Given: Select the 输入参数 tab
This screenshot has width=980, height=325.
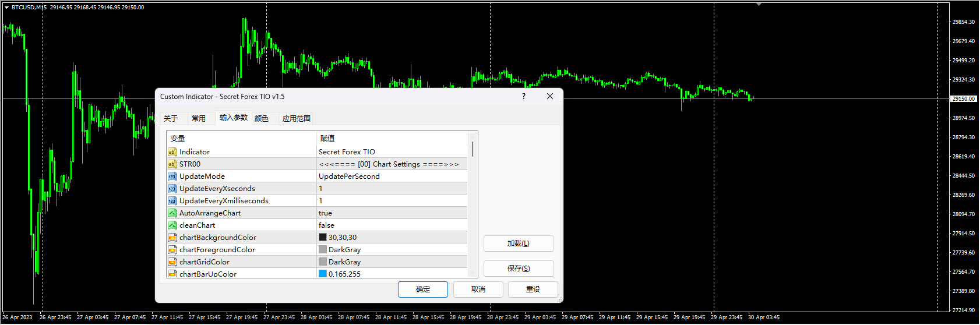Looking at the screenshot, I should point(234,118).
